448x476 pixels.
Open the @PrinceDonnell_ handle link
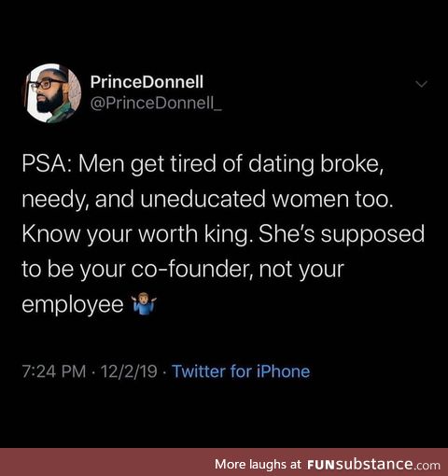coord(156,104)
